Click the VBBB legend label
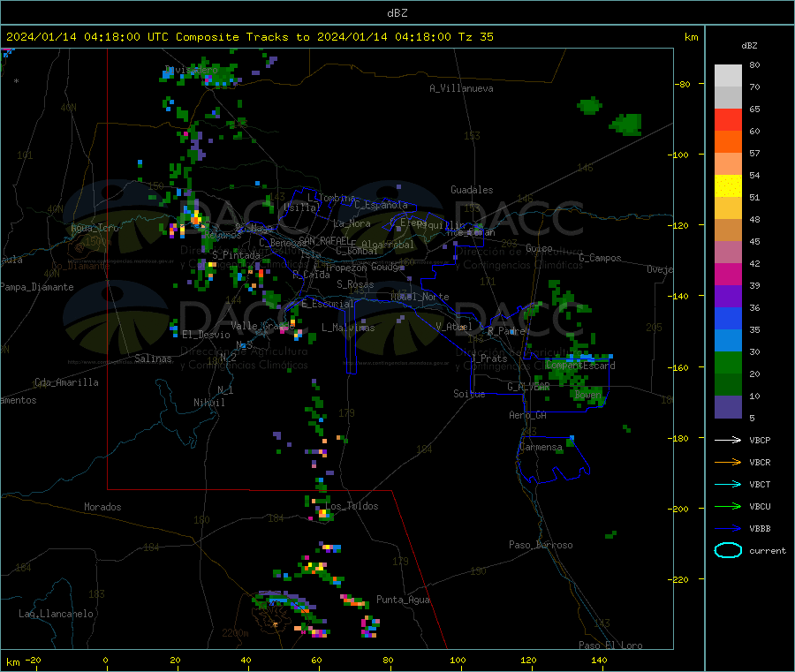795x672 pixels. (x=760, y=528)
